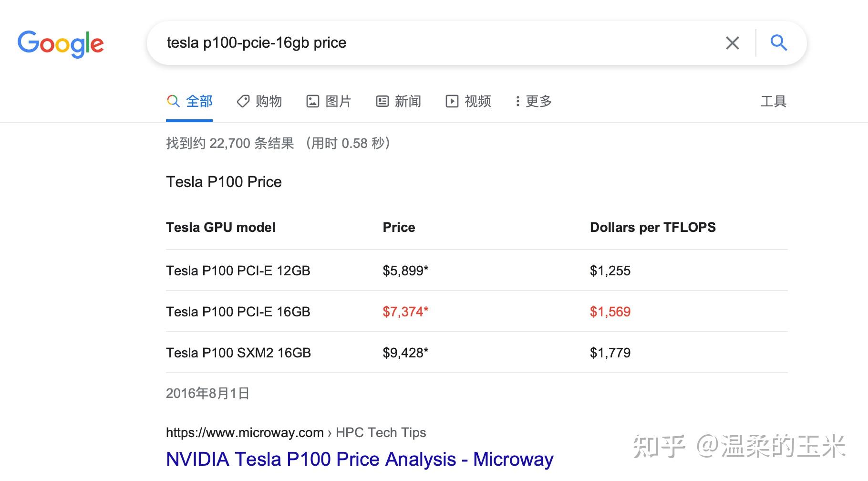Open the 视频 tab
The image size is (868, 481).
click(x=477, y=101)
